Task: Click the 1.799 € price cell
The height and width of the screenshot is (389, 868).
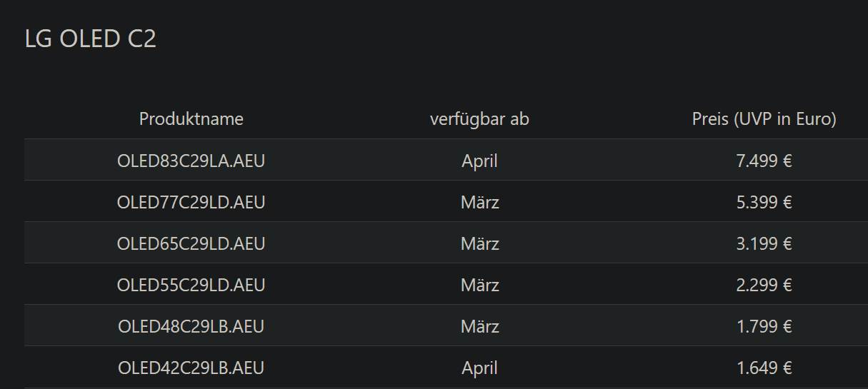Action: coord(764,326)
